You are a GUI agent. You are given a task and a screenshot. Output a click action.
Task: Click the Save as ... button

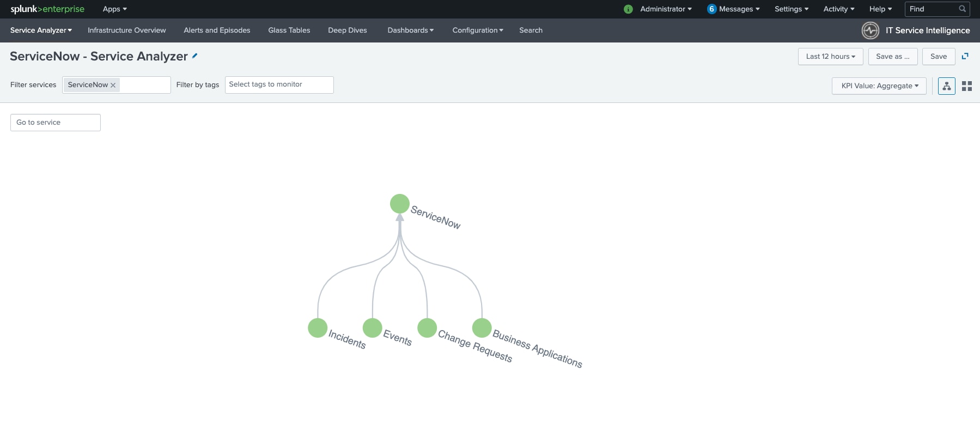[893, 56]
